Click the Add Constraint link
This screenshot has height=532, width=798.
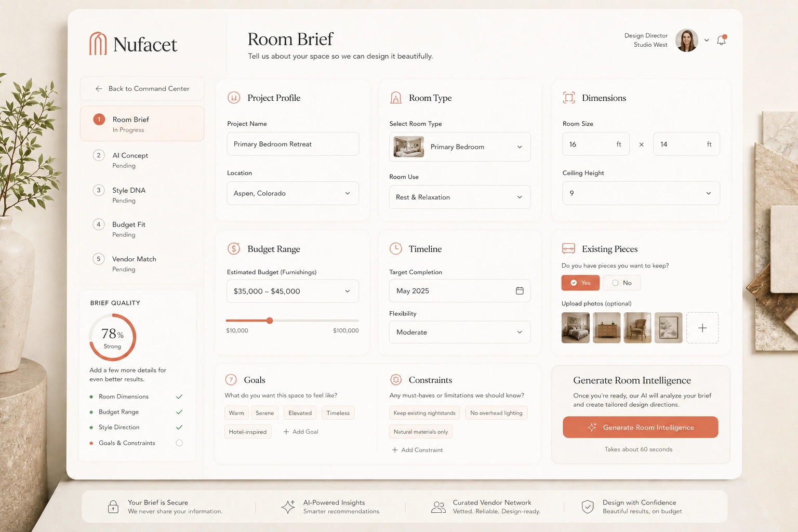417,450
